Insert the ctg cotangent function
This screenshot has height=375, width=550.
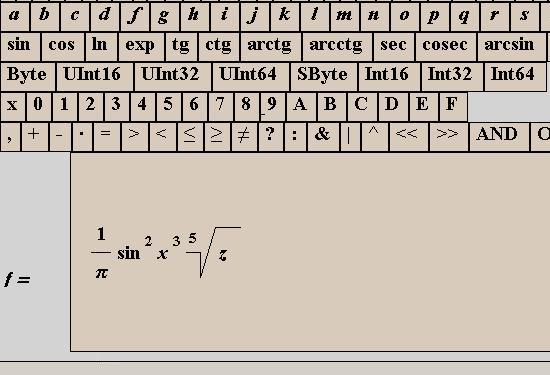[x=219, y=47]
